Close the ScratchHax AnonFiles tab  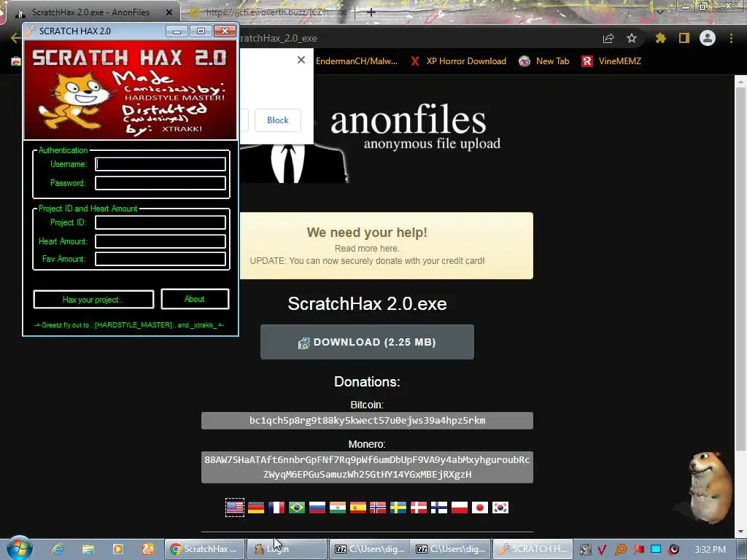click(x=169, y=12)
